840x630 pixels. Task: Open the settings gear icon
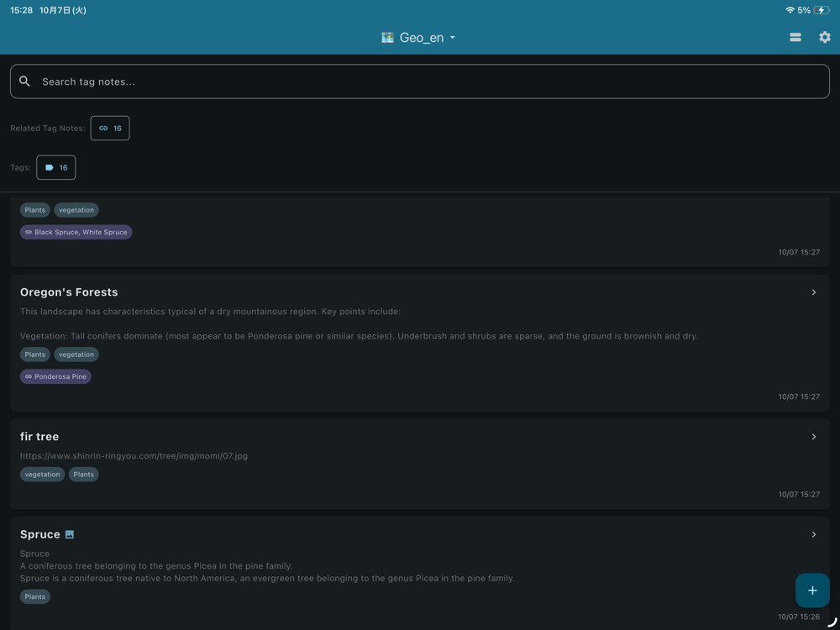[x=825, y=37]
